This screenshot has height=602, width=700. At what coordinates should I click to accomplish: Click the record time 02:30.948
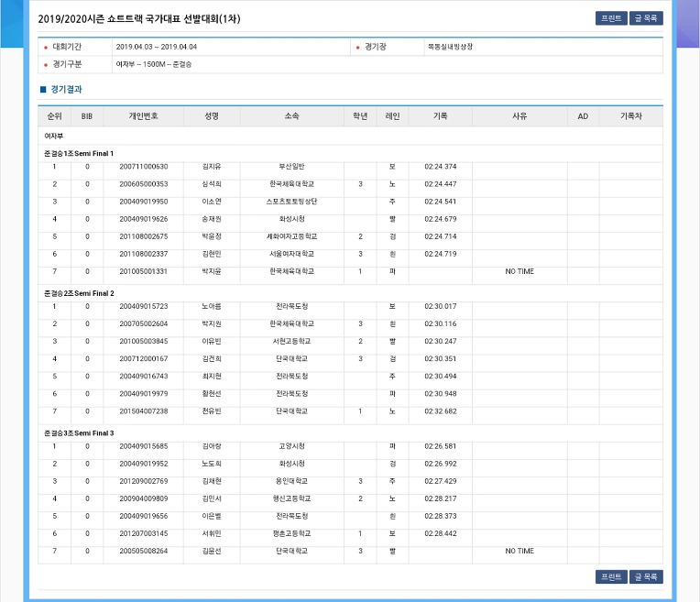pyautogui.click(x=440, y=394)
